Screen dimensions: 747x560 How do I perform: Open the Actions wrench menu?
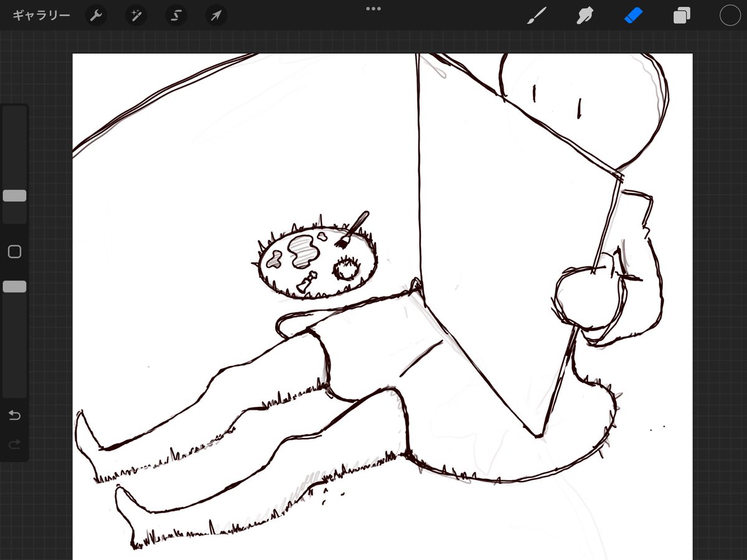pos(96,16)
